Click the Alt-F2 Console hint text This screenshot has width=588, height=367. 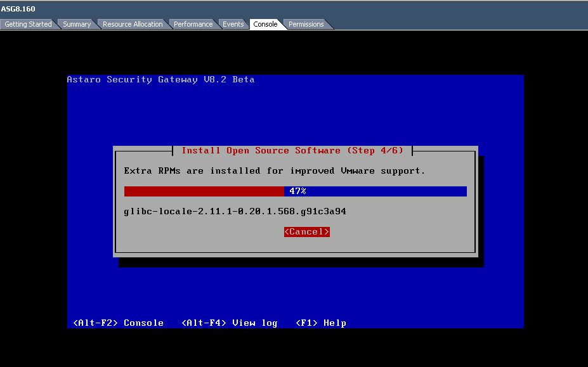pyautogui.click(x=118, y=323)
